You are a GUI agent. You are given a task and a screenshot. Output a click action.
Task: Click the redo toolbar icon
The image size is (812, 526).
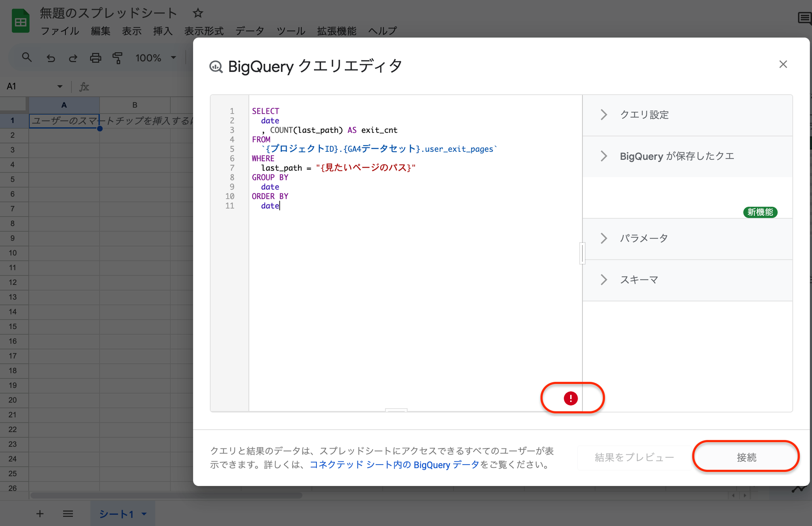coord(73,58)
